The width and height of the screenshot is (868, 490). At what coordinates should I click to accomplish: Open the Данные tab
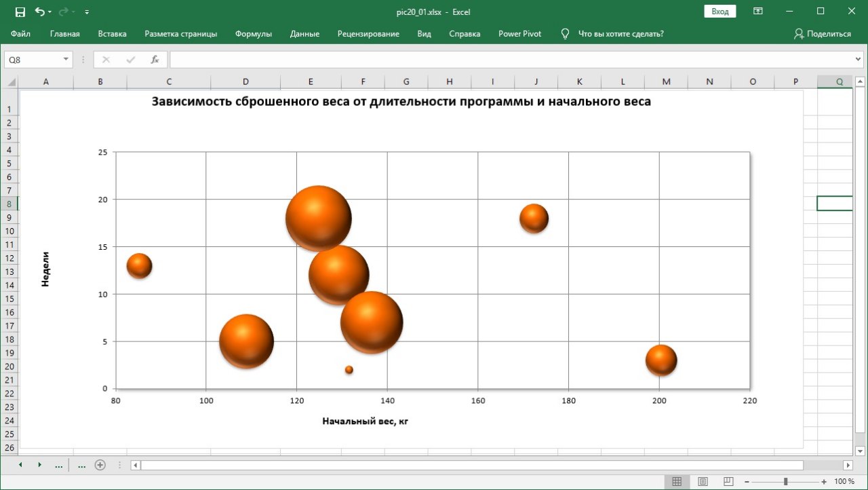coord(304,34)
